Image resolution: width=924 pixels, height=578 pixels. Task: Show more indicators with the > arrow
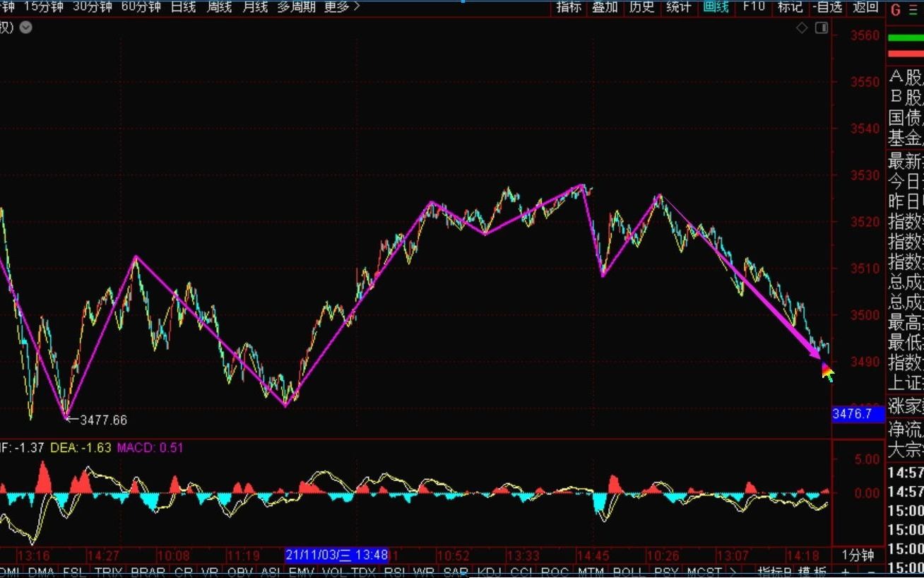(733, 572)
